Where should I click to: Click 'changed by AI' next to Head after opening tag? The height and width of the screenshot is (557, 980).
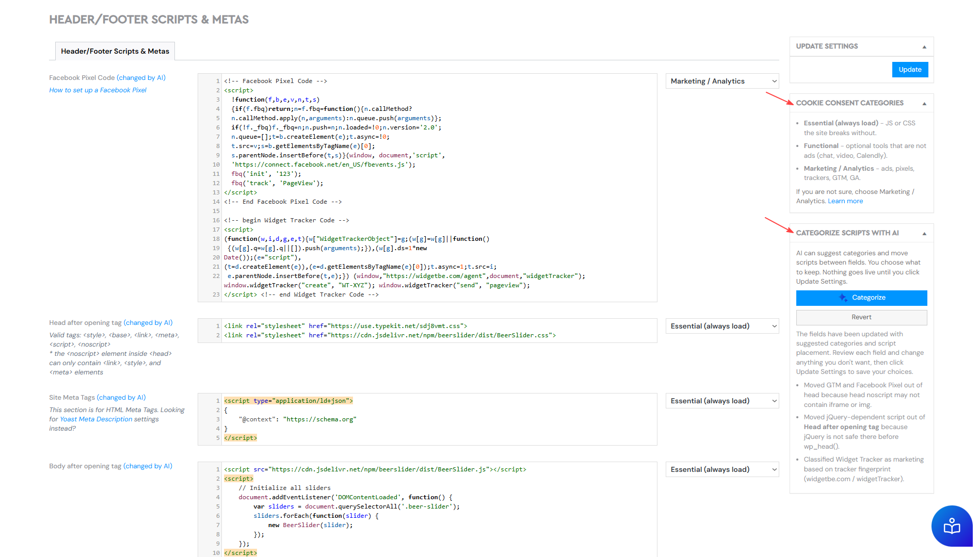148,323
